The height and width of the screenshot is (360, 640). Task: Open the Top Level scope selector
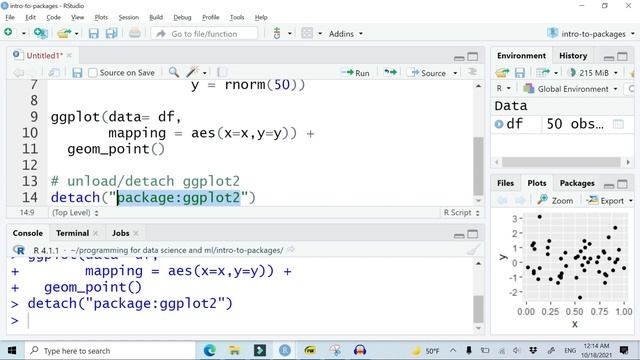coord(75,213)
